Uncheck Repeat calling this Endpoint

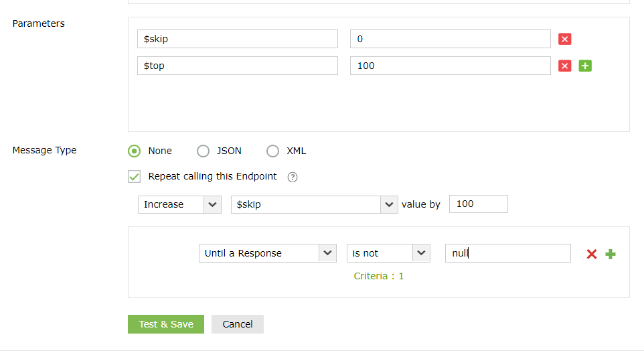[x=135, y=177]
